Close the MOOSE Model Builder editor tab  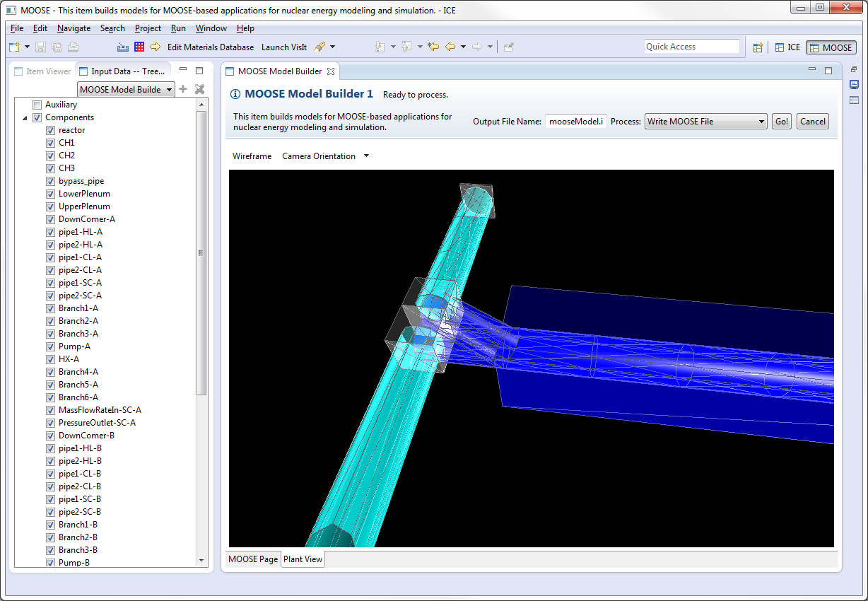pos(330,71)
